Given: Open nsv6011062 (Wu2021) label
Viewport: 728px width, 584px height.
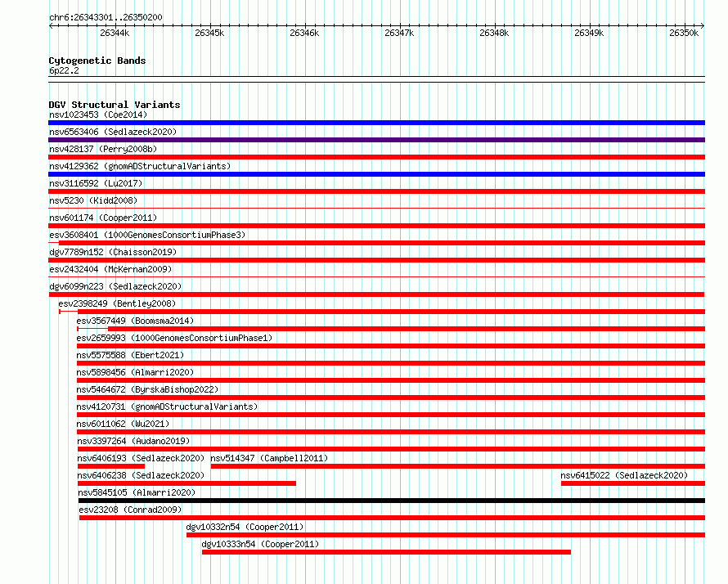Looking at the screenshot, I should point(123,424).
